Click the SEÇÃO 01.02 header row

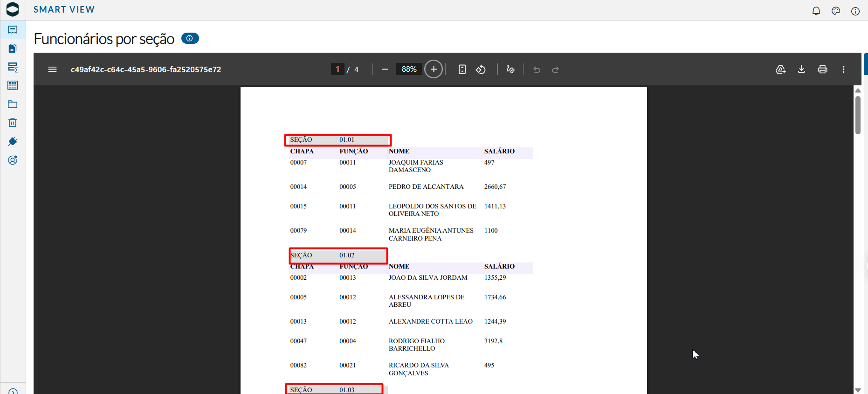coord(338,256)
